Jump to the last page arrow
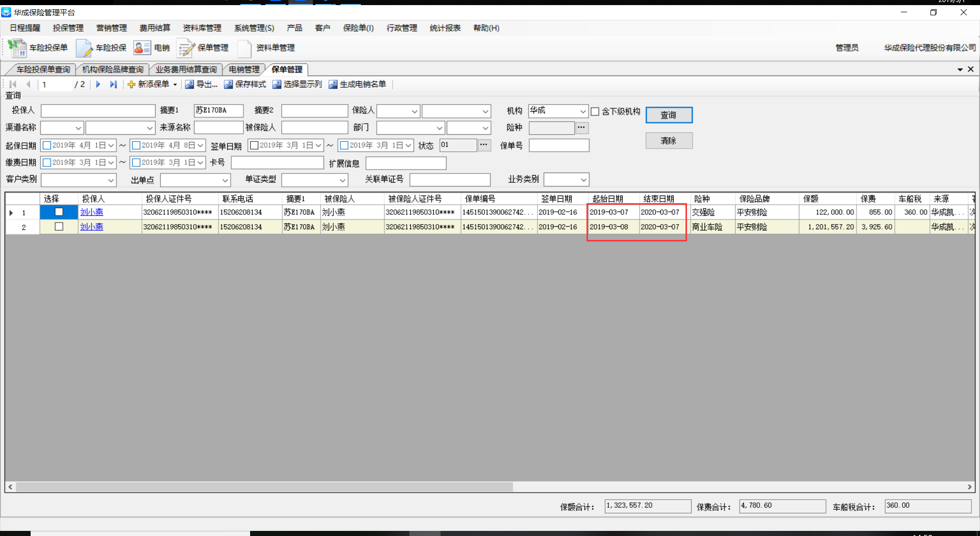The image size is (980, 536). [113, 84]
